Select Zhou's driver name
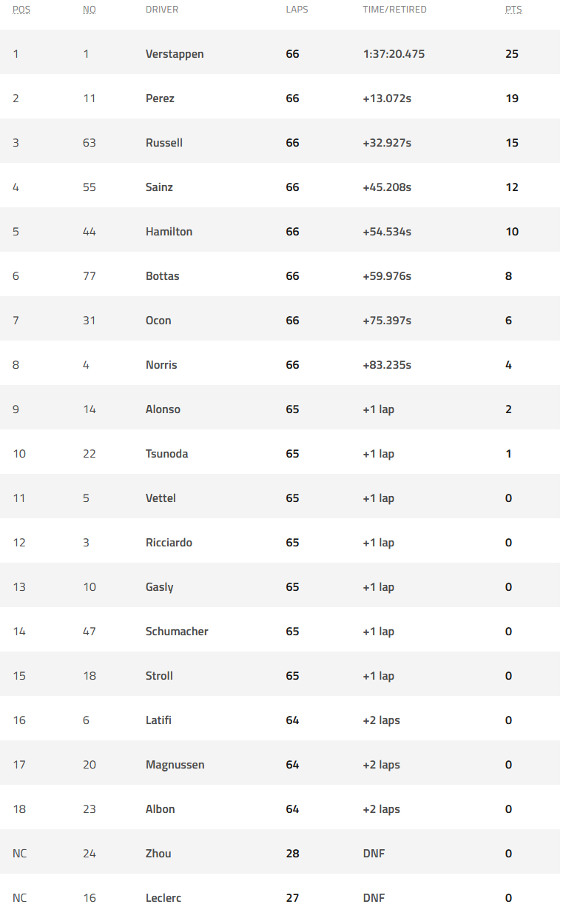563x924 pixels. [158, 854]
